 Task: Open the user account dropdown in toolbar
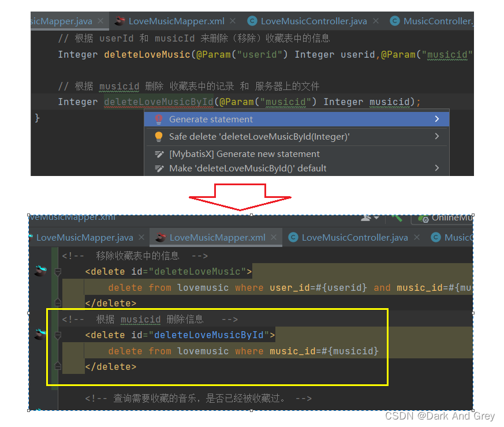369,218
